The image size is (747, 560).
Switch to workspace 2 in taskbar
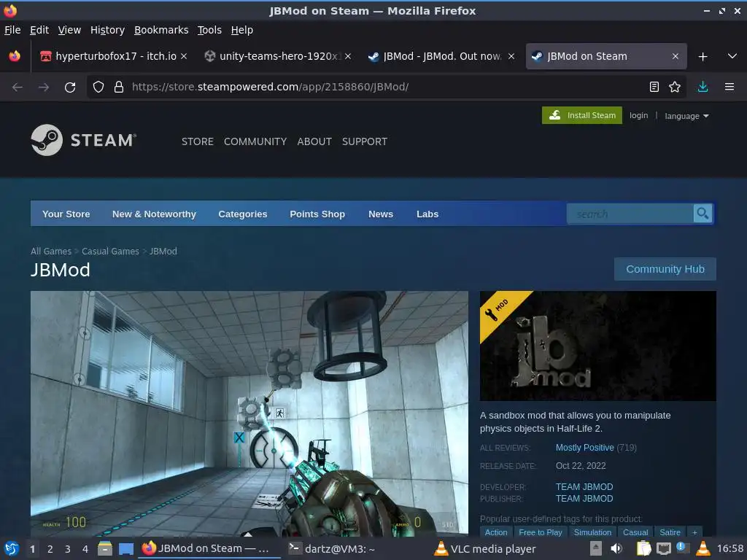50,549
